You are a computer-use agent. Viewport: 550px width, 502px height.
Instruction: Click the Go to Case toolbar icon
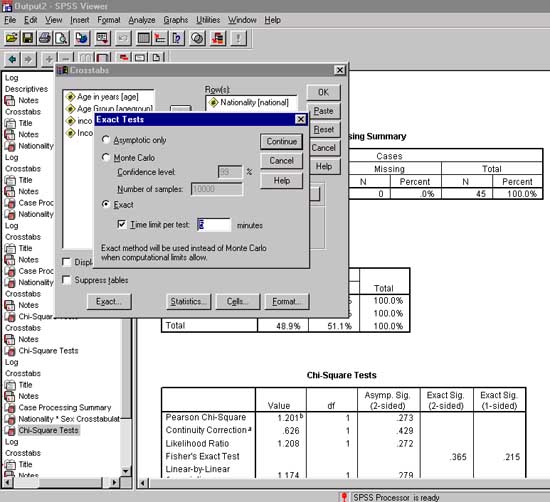coord(160,38)
